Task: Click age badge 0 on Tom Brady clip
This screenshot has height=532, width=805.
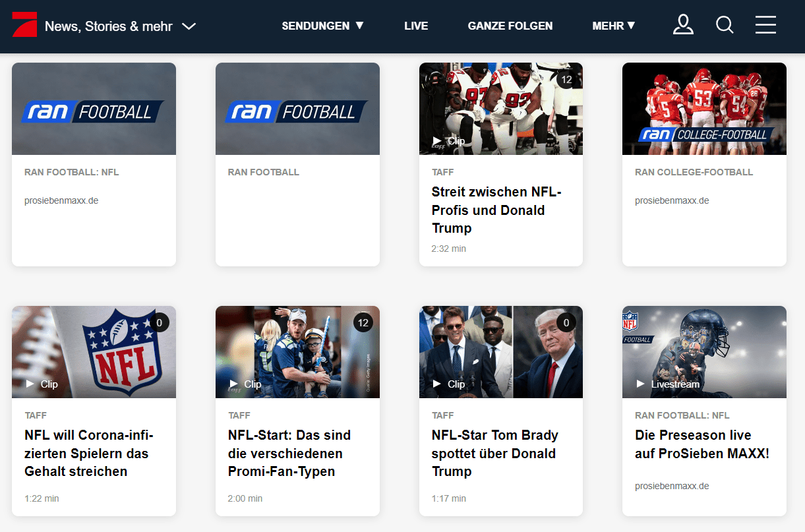Action: pyautogui.click(x=566, y=323)
